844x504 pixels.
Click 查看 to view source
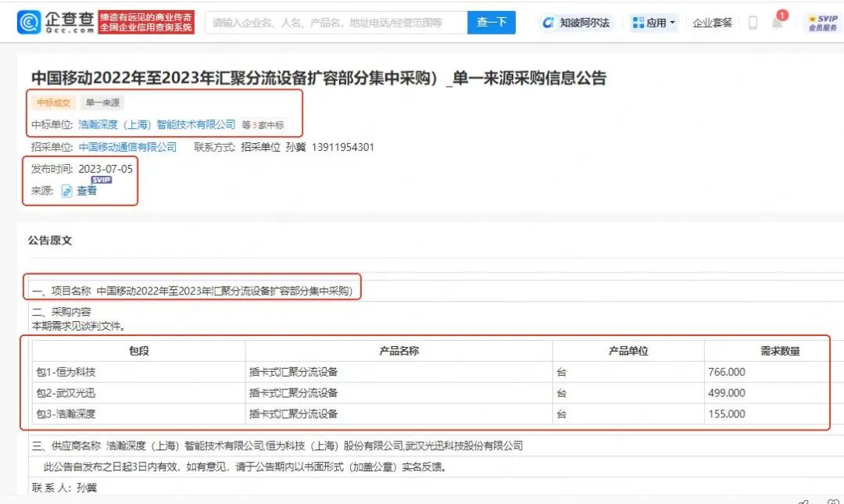click(x=86, y=190)
